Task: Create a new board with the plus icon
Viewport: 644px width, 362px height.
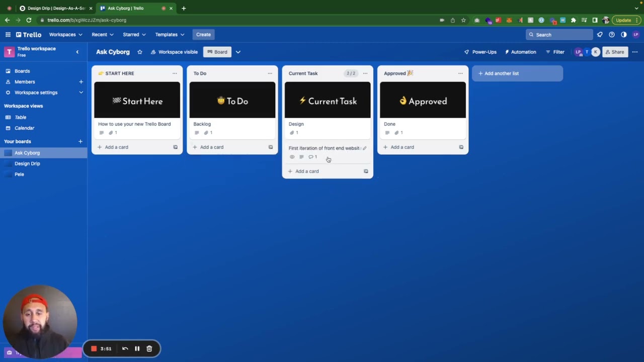Action: [80, 141]
